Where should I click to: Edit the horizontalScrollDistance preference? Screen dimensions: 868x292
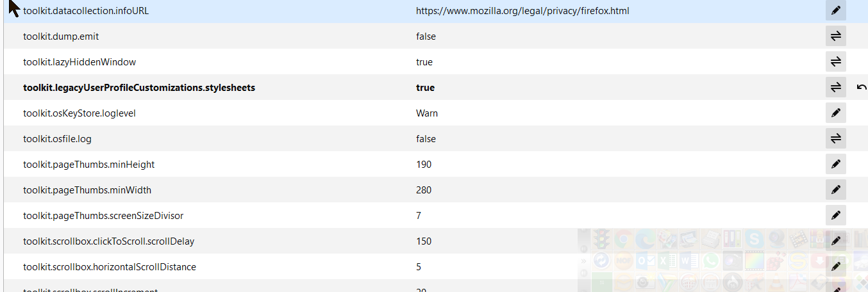(835, 267)
